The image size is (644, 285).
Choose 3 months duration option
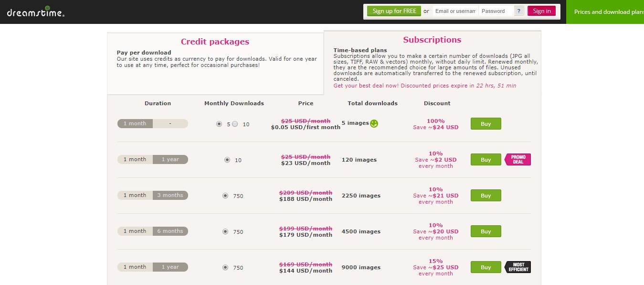pos(170,195)
